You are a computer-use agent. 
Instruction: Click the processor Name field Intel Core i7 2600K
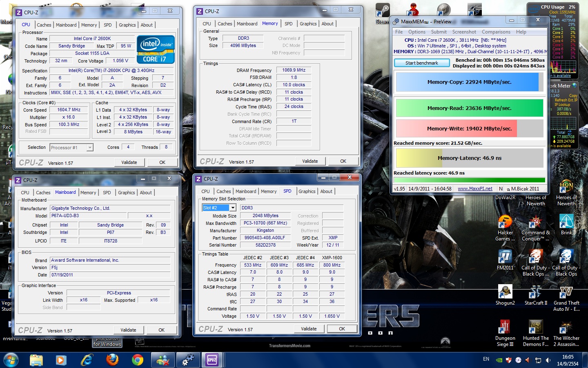pos(92,38)
